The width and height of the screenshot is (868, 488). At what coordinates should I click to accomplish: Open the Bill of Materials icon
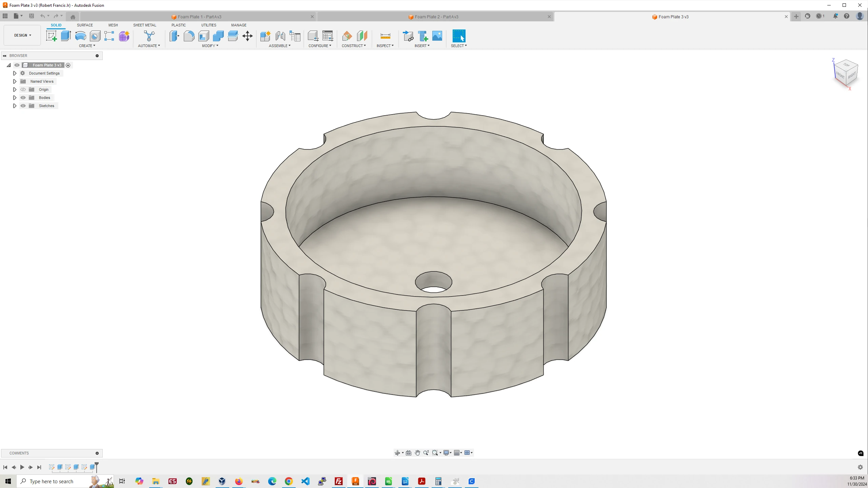coord(295,36)
